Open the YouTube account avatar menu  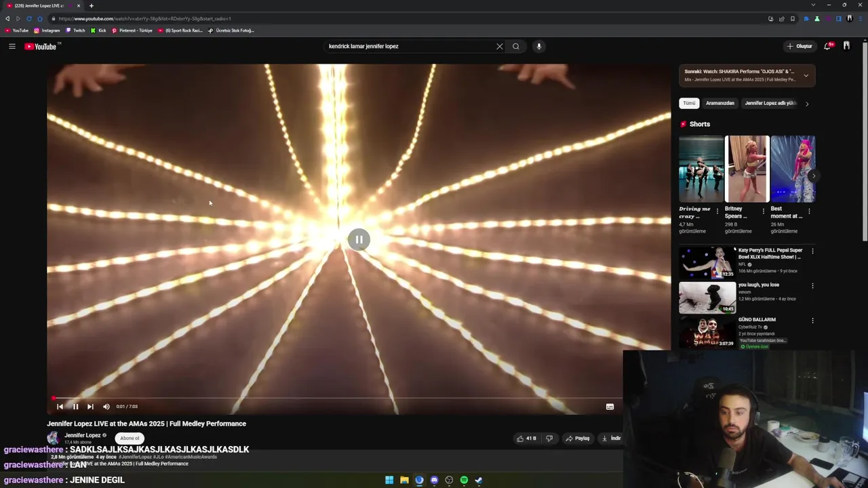click(846, 45)
